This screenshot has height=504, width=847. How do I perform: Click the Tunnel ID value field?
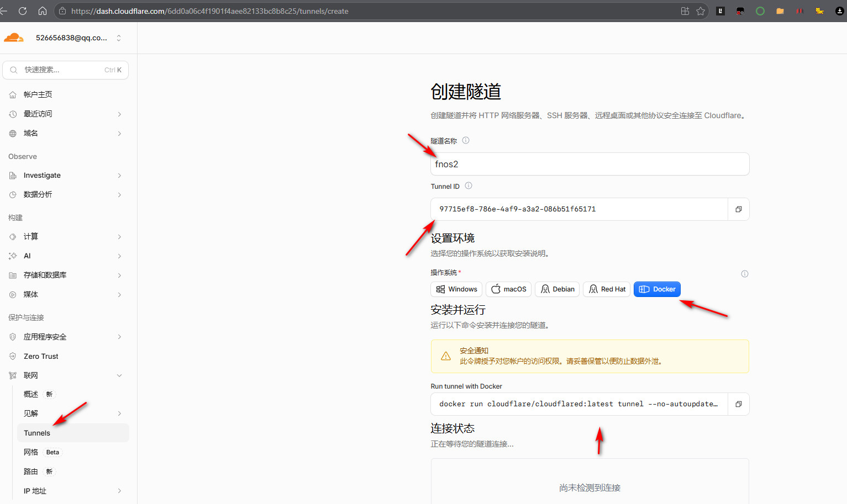pyautogui.click(x=579, y=209)
